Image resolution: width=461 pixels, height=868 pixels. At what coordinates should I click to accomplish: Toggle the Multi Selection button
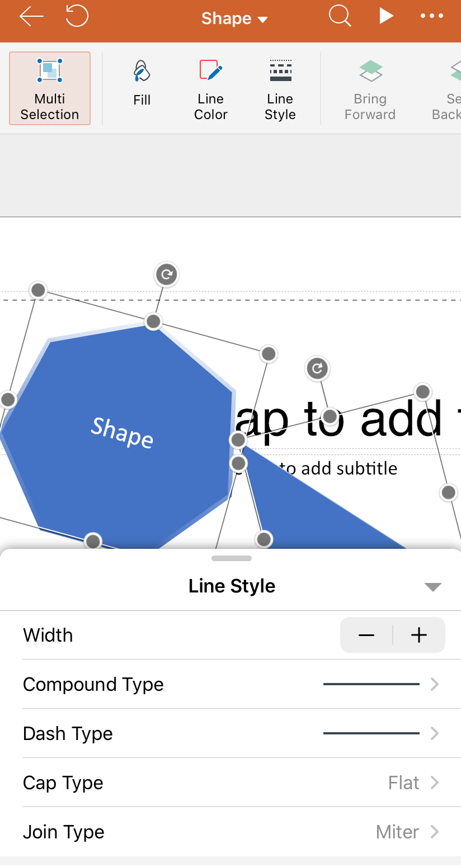coord(50,88)
